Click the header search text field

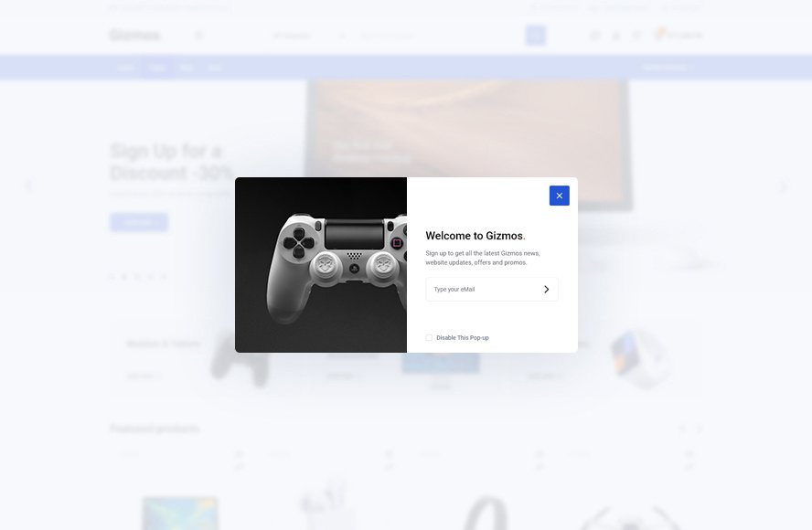[x=439, y=36]
